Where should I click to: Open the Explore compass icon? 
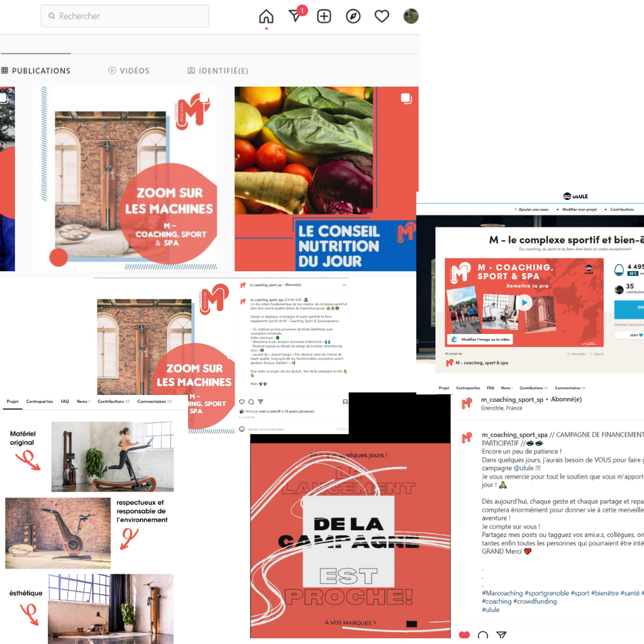[x=353, y=16]
